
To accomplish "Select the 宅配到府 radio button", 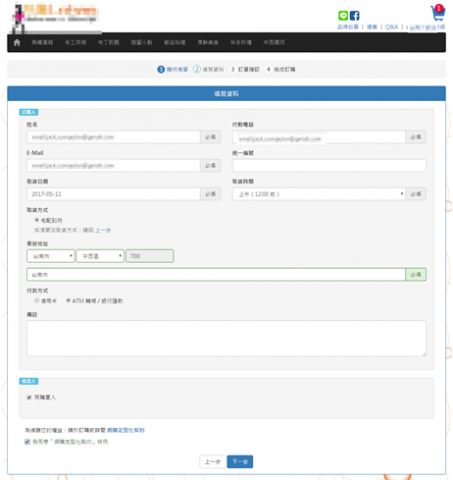I will pos(37,220).
